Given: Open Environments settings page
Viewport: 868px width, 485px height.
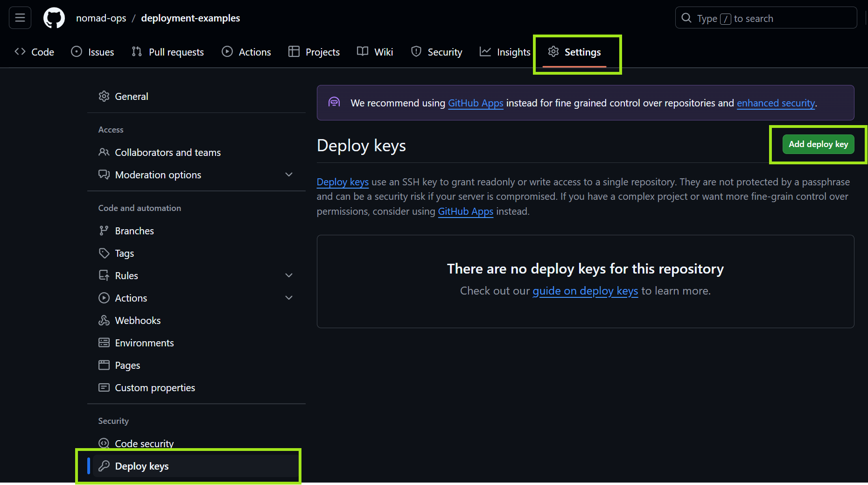Looking at the screenshot, I should point(196,343).
